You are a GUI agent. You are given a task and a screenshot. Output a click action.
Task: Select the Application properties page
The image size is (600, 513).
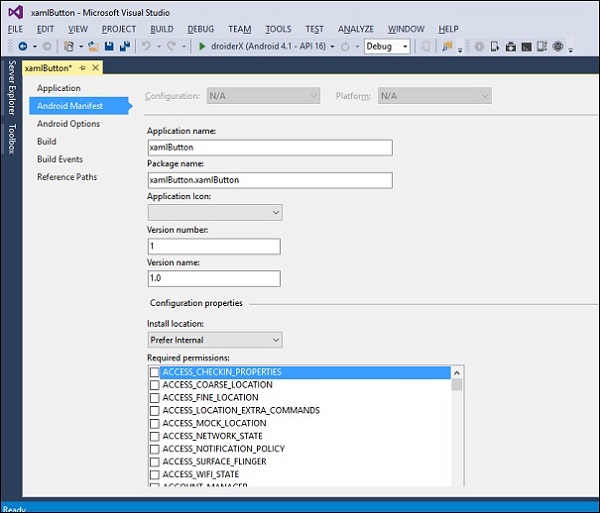(59, 88)
